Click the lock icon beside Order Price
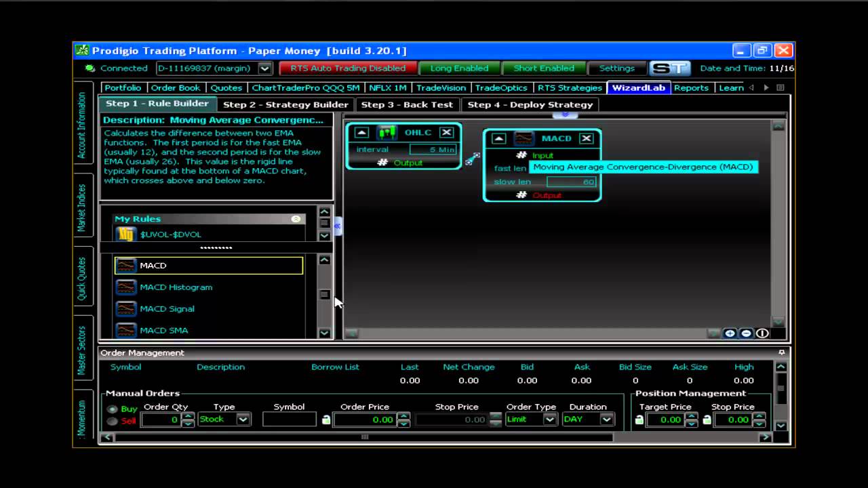The width and height of the screenshot is (868, 488). [326, 420]
